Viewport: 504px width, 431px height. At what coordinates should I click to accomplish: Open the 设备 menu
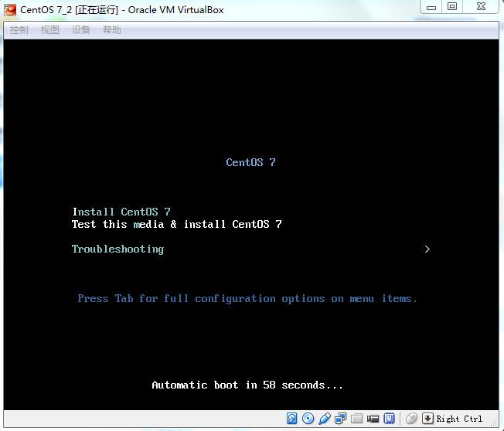point(80,30)
